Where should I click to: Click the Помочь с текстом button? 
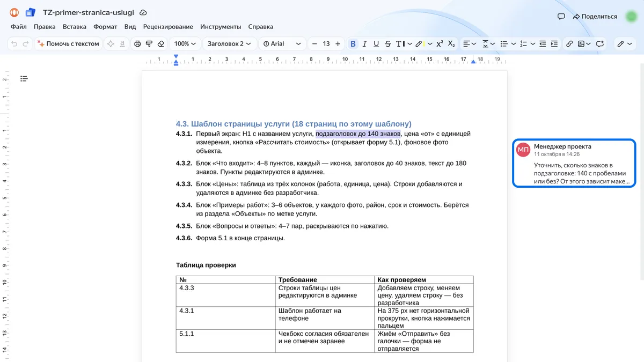[68, 44]
